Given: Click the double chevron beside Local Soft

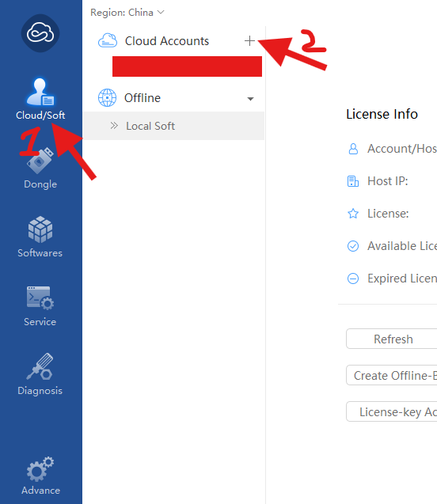Looking at the screenshot, I should point(114,126).
